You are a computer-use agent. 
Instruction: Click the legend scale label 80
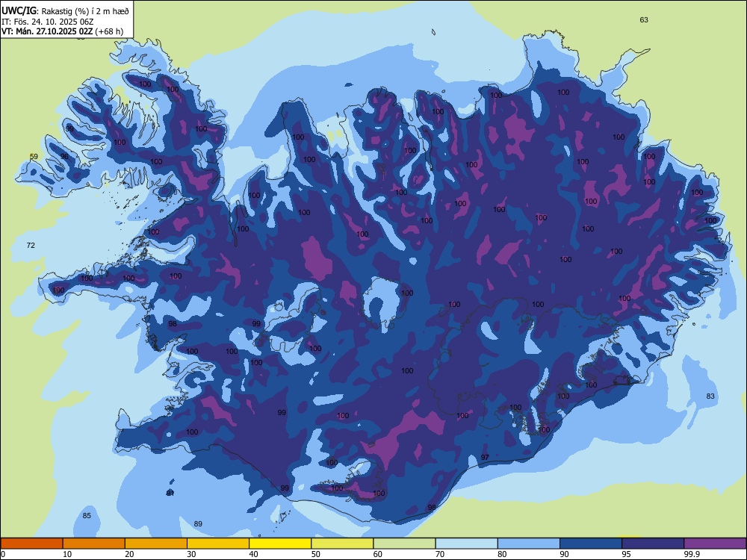[502, 554]
